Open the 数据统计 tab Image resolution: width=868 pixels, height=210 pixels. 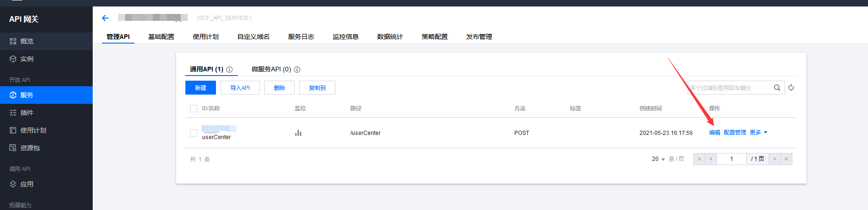click(390, 37)
